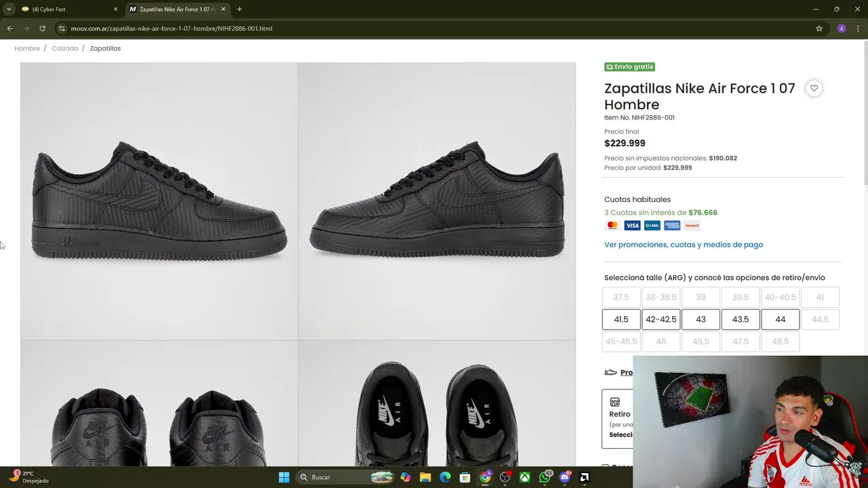Open the heel view shoe image

[x=159, y=403]
